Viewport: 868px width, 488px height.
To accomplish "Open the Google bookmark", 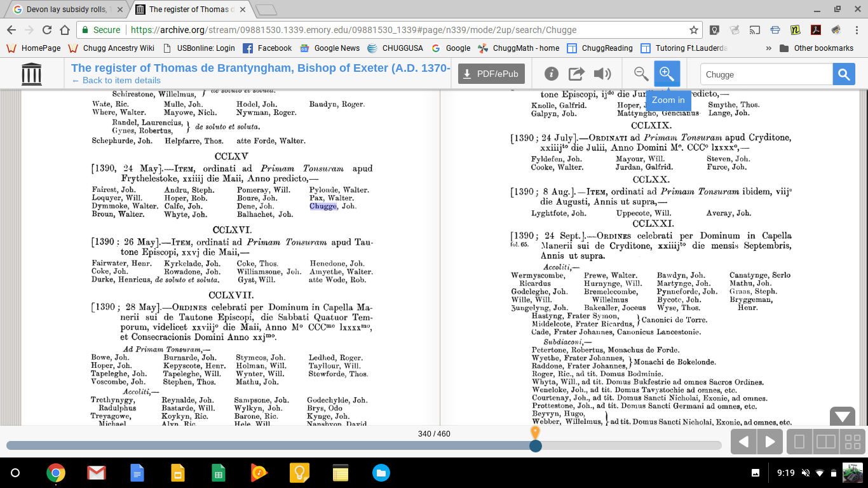I will (451, 48).
